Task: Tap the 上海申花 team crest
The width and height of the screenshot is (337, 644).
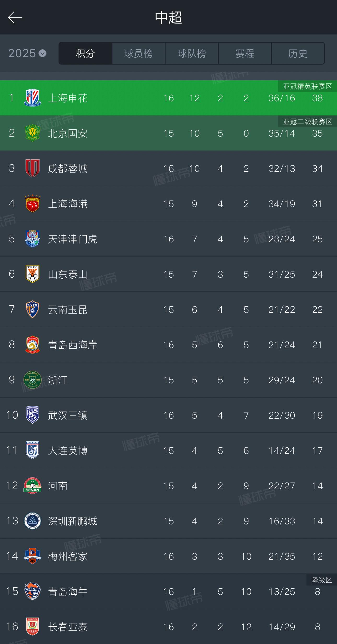Action: pos(32,98)
